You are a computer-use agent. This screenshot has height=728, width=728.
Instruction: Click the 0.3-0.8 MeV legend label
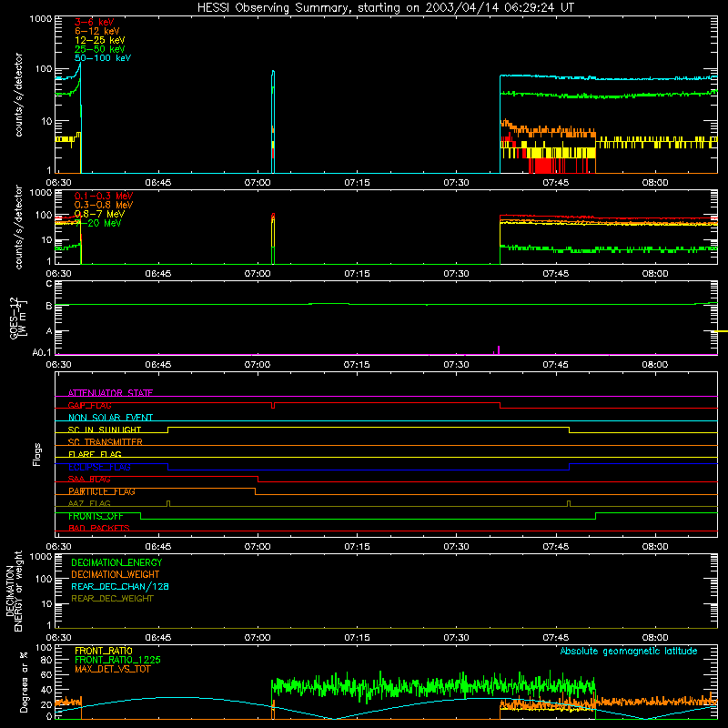[104, 205]
